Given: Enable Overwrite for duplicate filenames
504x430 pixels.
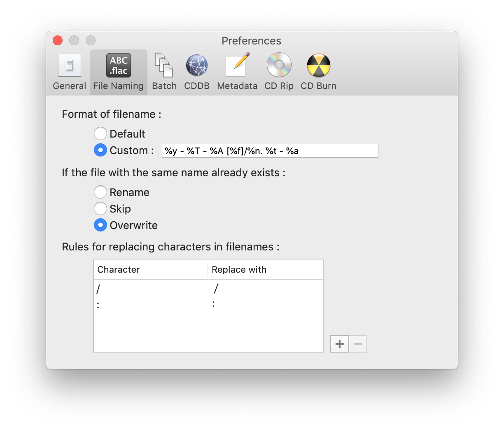Looking at the screenshot, I should [x=100, y=225].
